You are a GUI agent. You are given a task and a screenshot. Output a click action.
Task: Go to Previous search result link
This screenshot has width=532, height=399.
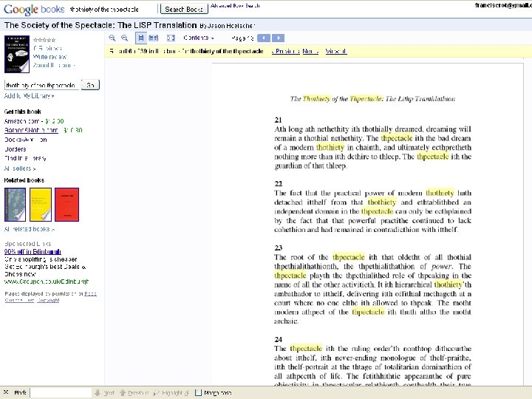pos(286,51)
